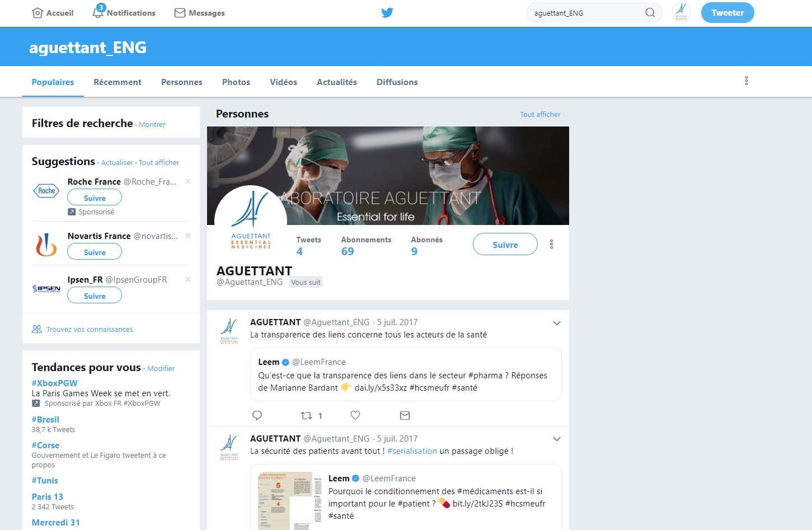Open the Paris 13 trend
812x530 pixels.
pos(48,497)
